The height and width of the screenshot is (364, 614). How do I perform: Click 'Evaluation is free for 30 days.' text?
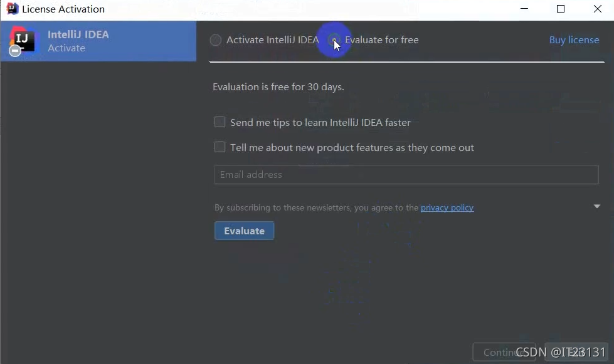tap(278, 87)
